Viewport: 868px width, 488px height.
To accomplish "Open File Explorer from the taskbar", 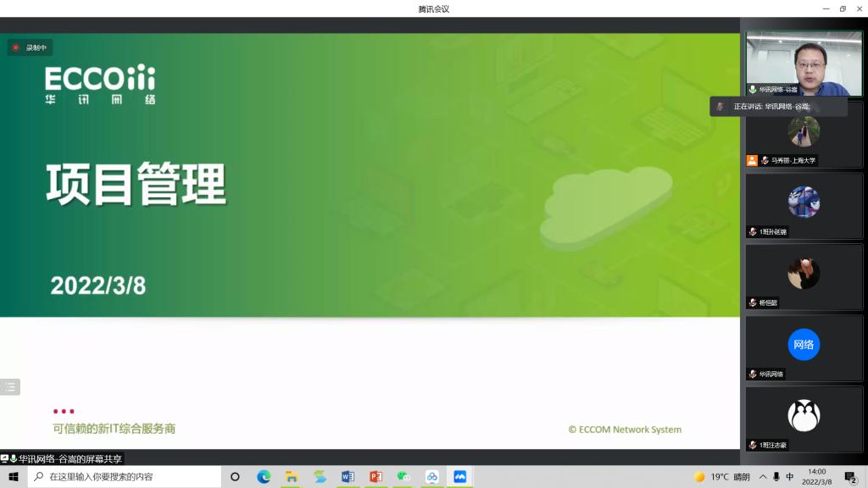I will [291, 477].
